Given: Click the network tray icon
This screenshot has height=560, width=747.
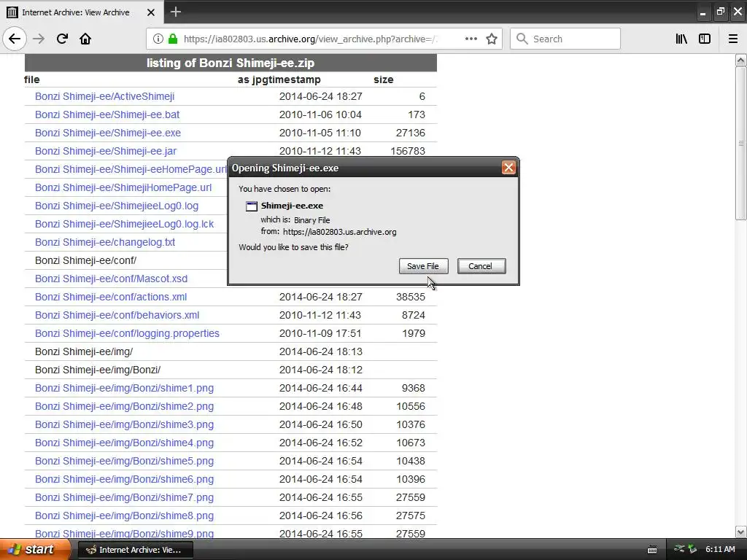Looking at the screenshot, I should [x=679, y=550].
